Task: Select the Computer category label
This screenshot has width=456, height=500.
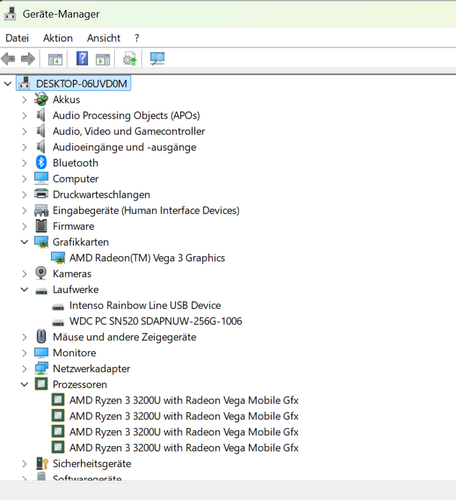Action: [75, 179]
